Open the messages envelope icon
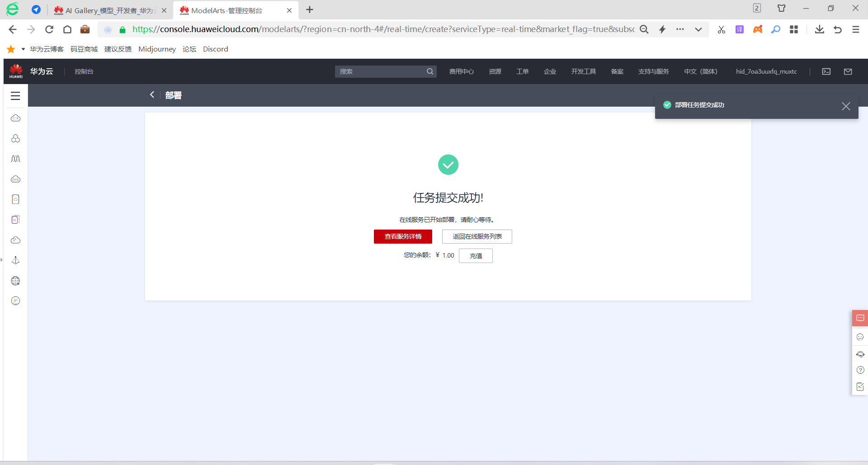 (x=848, y=71)
